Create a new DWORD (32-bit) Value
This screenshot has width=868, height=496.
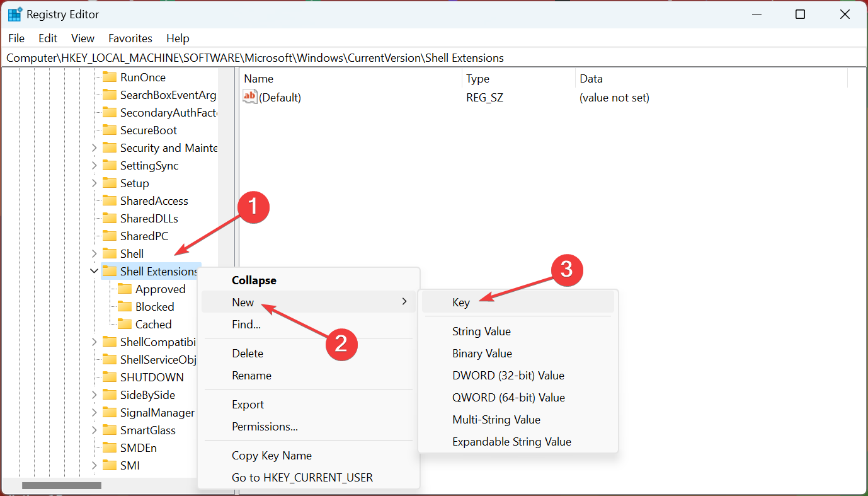click(518, 376)
